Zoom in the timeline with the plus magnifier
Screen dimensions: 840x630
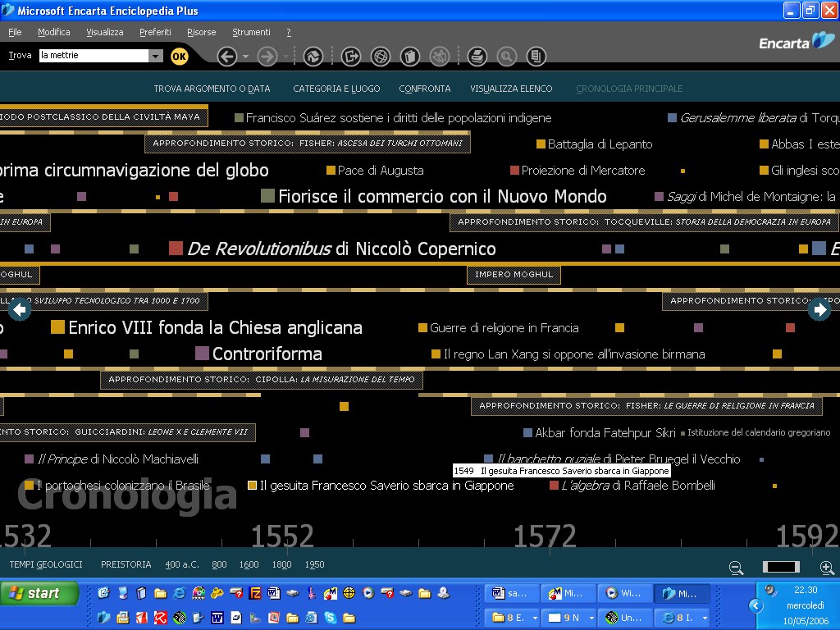click(x=827, y=568)
